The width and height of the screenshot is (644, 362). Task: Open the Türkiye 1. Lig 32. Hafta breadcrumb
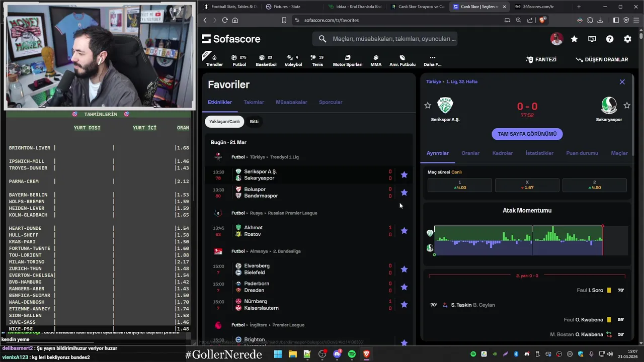click(x=452, y=81)
